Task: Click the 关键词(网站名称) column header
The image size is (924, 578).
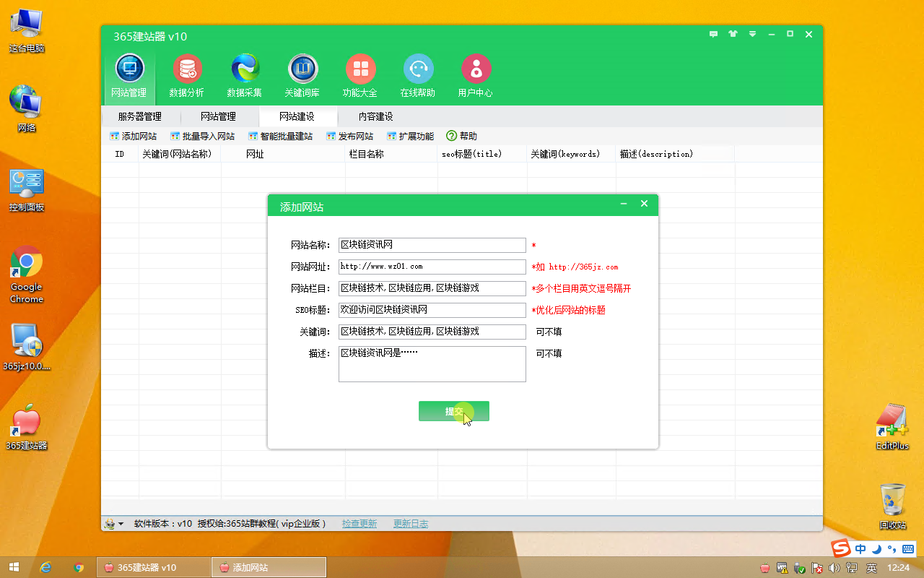Action: pos(180,154)
